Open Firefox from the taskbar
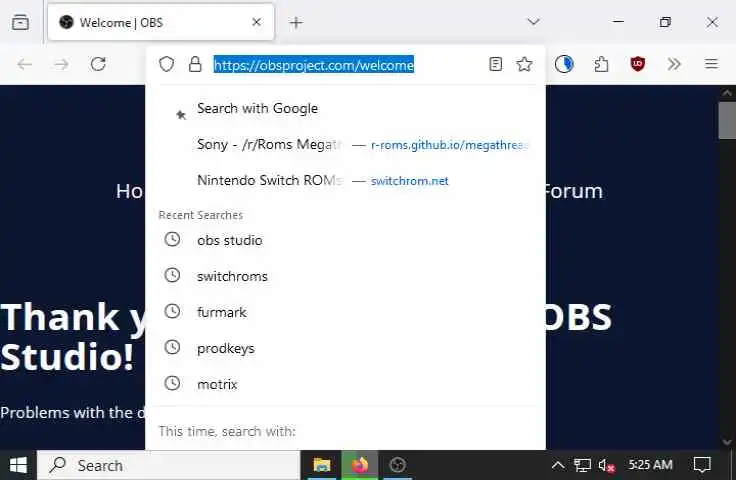This screenshot has height=480, width=736. (x=360, y=465)
